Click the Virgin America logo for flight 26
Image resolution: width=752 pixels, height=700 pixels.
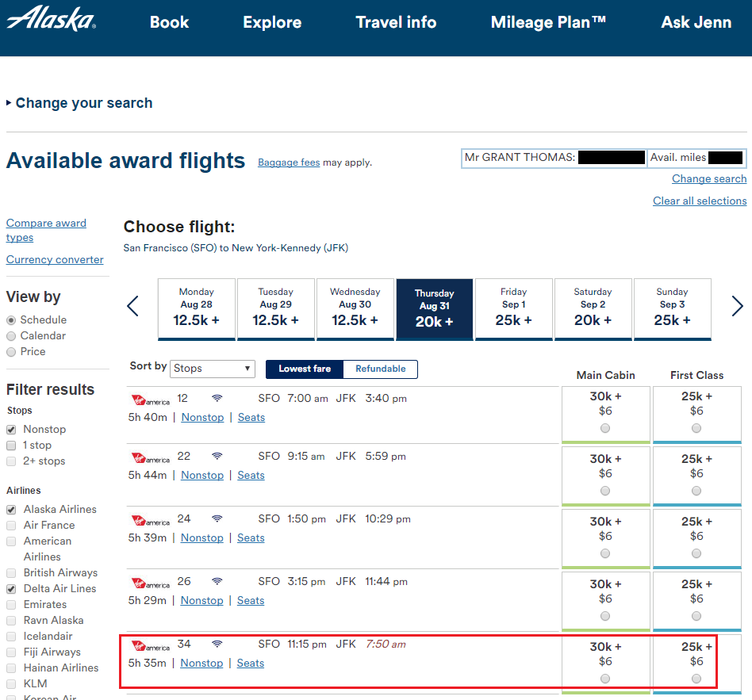pos(151,583)
